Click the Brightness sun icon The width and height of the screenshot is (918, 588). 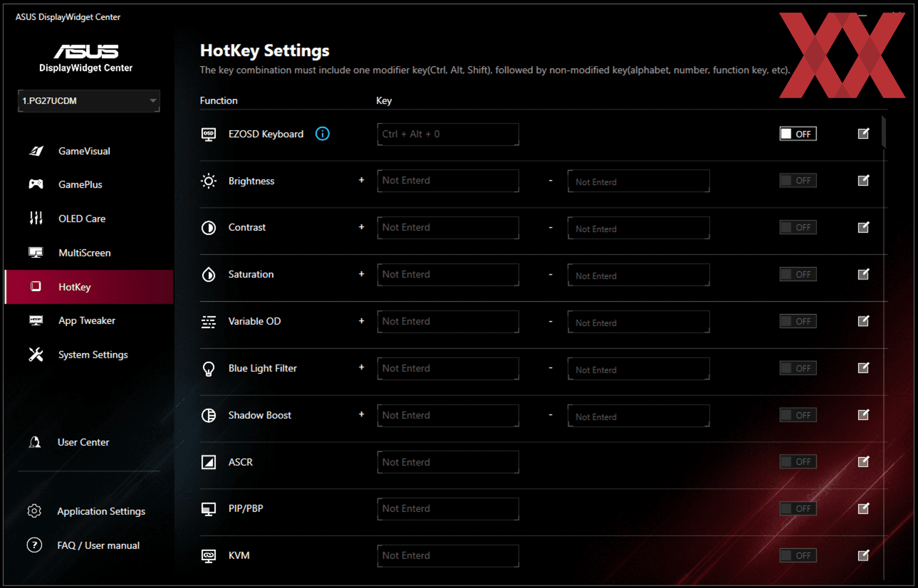pyautogui.click(x=208, y=181)
